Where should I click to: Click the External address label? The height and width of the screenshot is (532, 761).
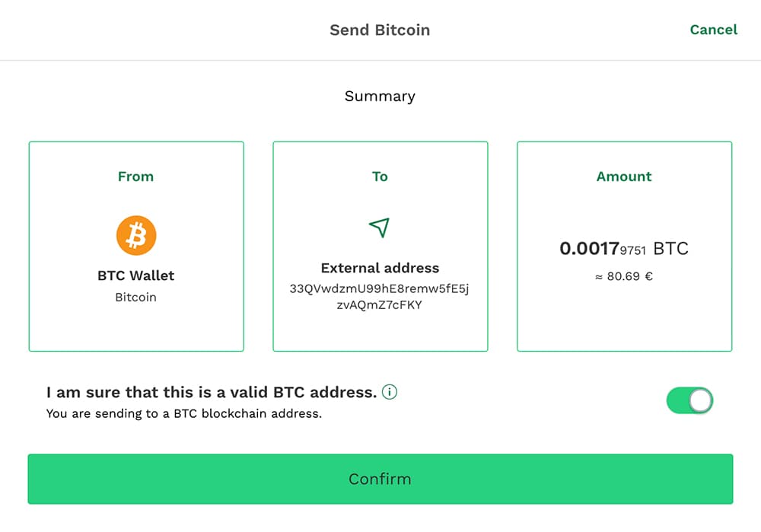coord(380,268)
